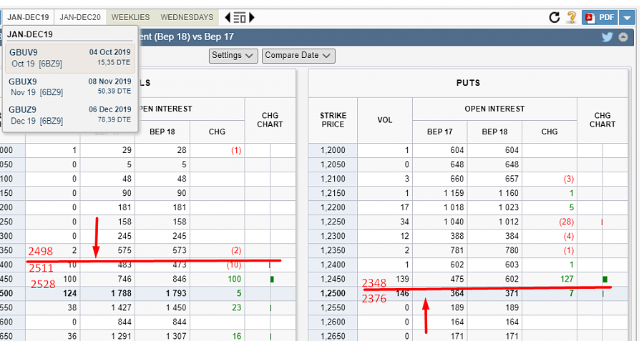Click the left arrow expiration navigator
The height and width of the screenshot is (341, 644).
(228, 17)
